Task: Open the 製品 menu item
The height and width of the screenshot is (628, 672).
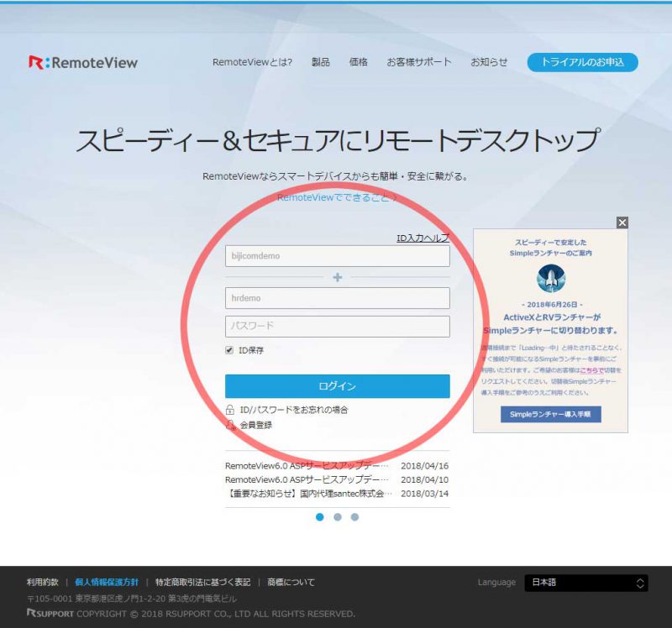Action: [x=321, y=62]
